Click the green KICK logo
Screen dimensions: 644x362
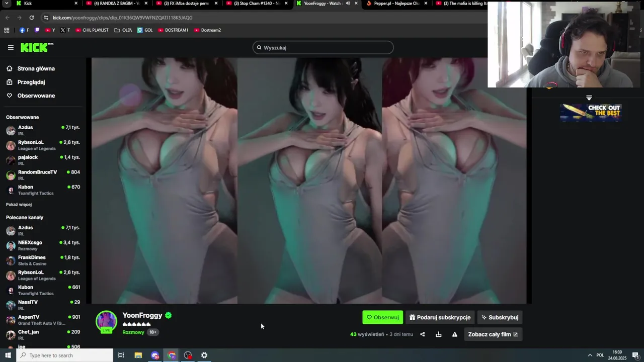click(x=37, y=47)
